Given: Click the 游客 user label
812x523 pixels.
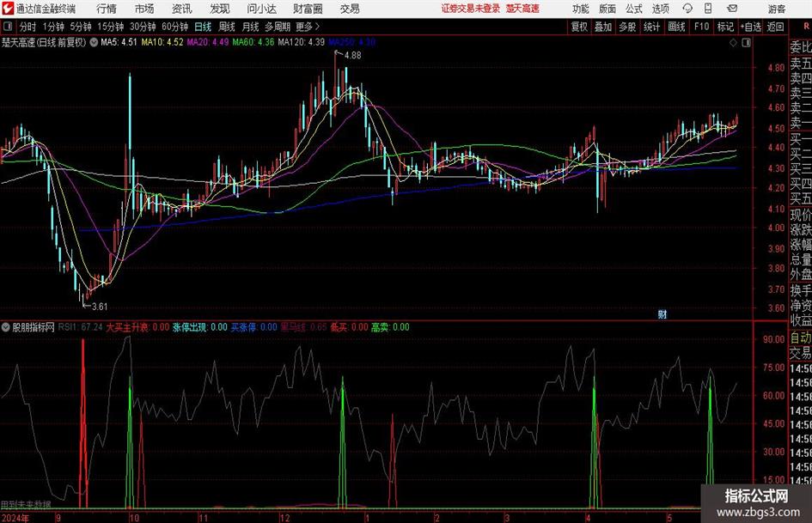Looking at the screenshot, I should tap(776, 9).
